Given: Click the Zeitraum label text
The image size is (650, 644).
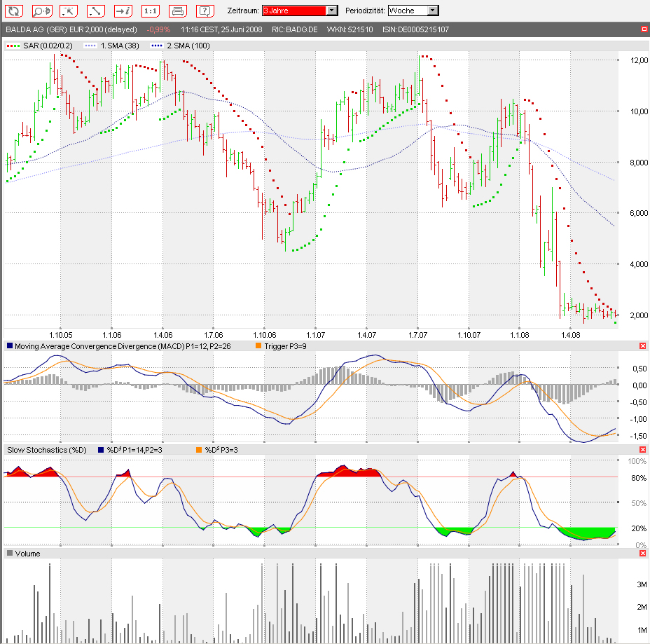Looking at the screenshot, I should tap(243, 11).
